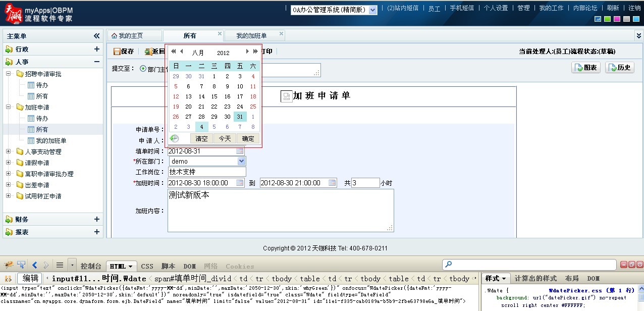The width and height of the screenshot is (644, 311).
Task: Click 清空 to clear the date
Action: pyautogui.click(x=201, y=138)
